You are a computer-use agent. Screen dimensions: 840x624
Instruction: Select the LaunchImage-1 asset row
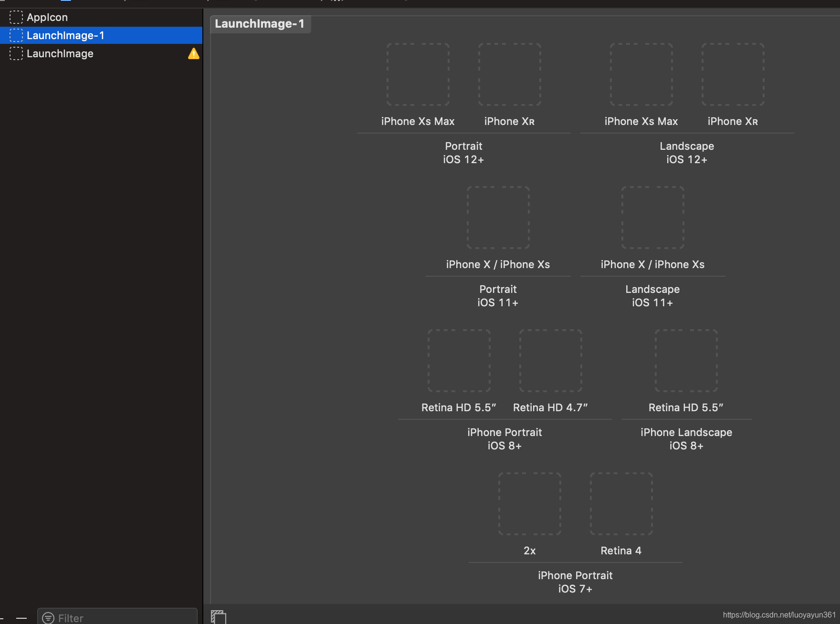pos(101,35)
